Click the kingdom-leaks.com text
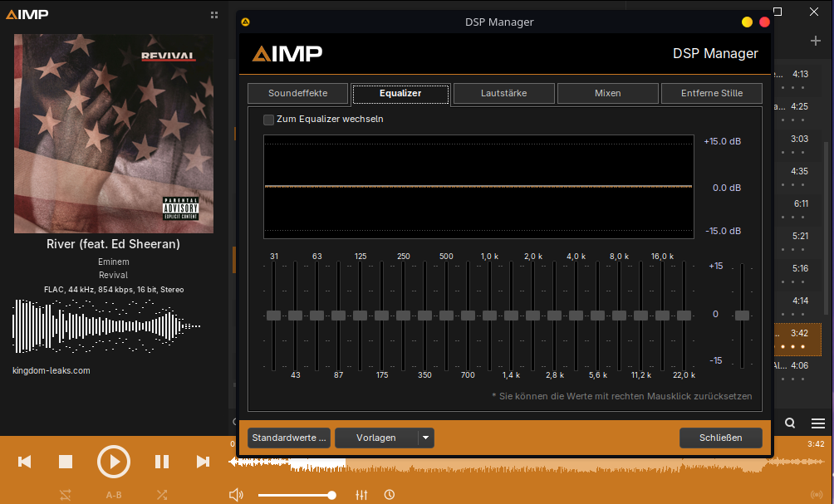This screenshot has width=834, height=504. tap(52, 370)
